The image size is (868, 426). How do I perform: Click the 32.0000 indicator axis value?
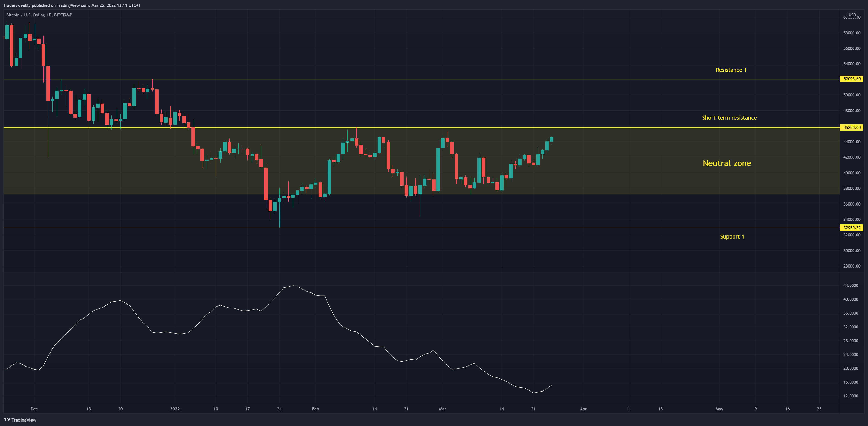(x=851, y=327)
